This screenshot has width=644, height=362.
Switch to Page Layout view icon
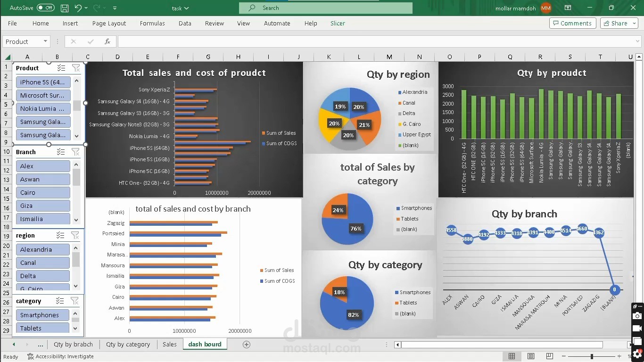coord(531,356)
